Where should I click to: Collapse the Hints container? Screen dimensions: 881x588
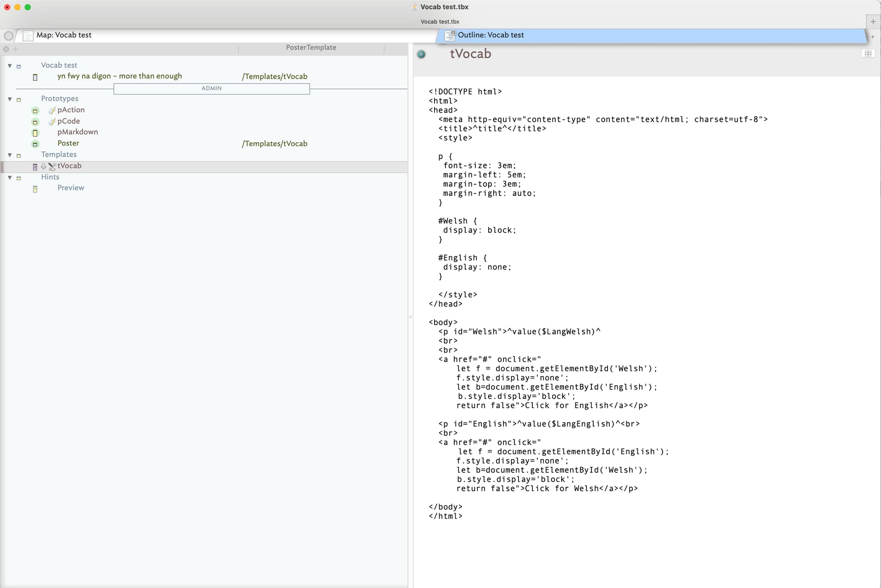pyautogui.click(x=10, y=178)
